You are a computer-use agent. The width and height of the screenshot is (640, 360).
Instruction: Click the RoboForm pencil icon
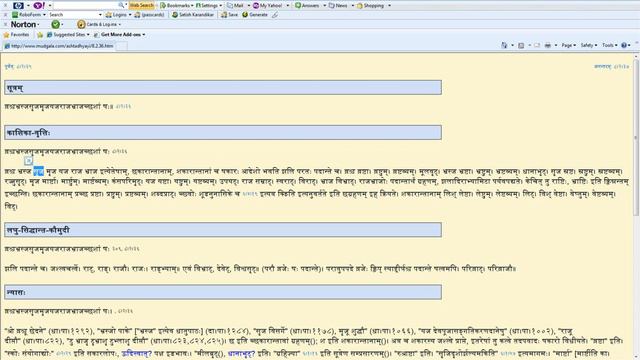point(275,15)
